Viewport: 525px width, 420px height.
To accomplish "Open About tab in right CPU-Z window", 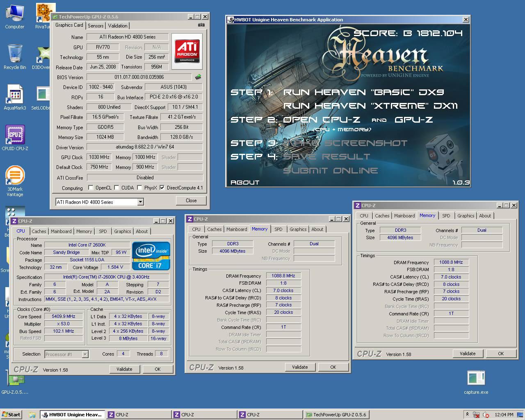I will pyautogui.click(x=485, y=216).
